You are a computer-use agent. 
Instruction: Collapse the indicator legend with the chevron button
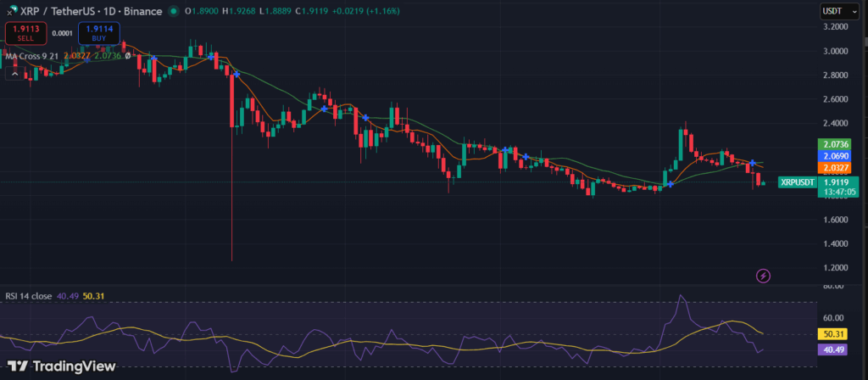coord(14,73)
